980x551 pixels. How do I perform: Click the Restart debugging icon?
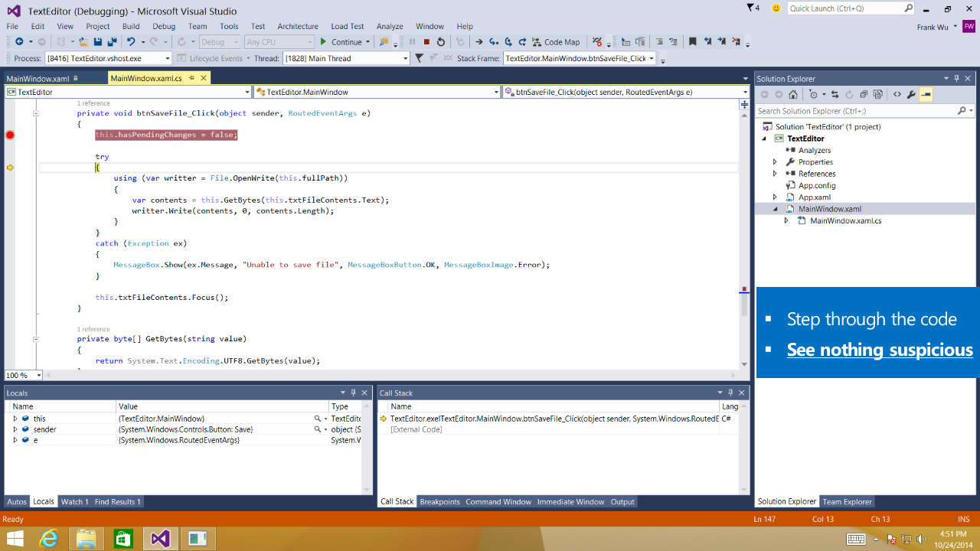(x=440, y=42)
